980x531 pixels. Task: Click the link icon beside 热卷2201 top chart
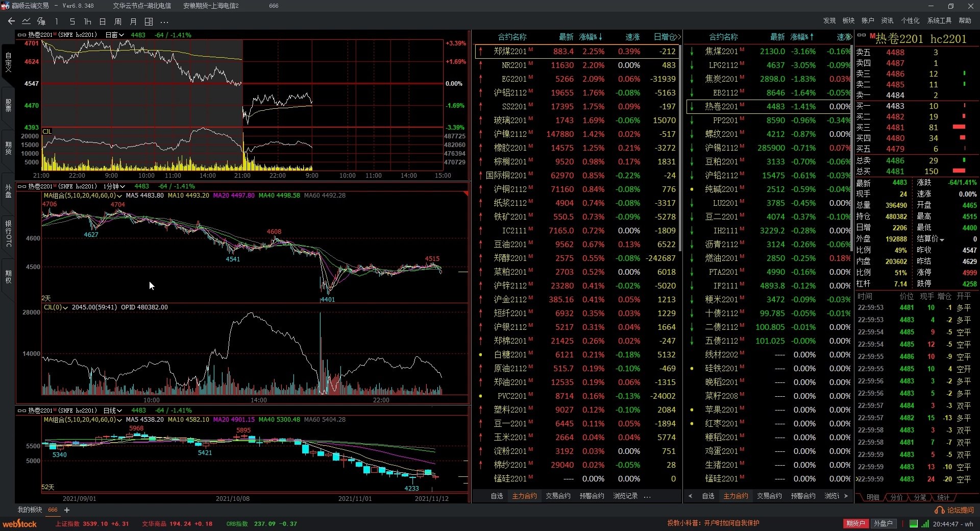point(22,35)
